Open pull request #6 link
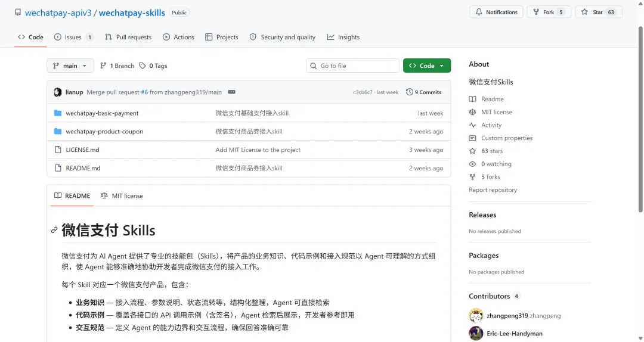 [x=144, y=92]
